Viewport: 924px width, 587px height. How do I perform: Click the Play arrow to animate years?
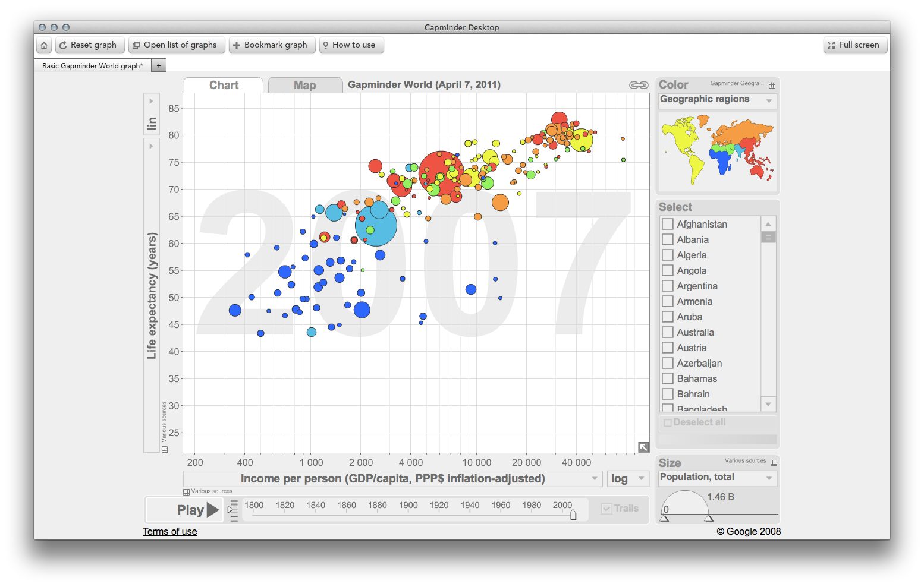click(213, 510)
